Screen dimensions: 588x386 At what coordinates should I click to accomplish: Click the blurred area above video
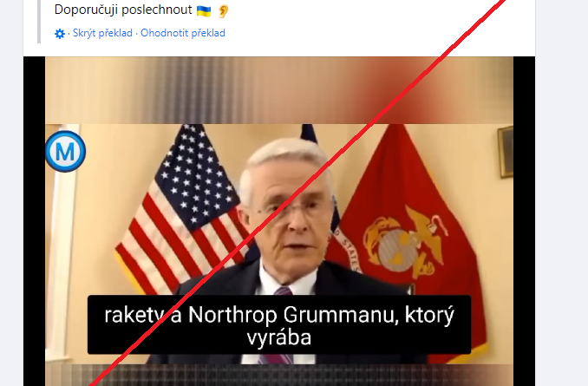[x=279, y=90]
